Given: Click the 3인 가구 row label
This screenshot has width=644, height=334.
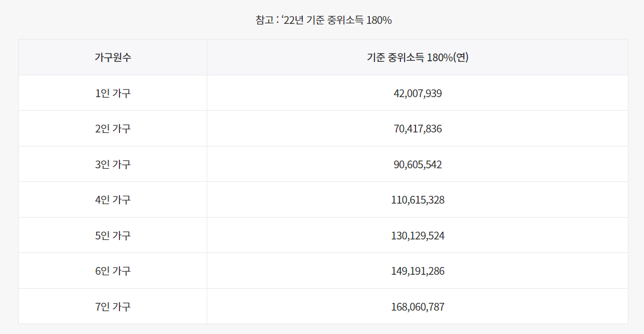Looking at the screenshot, I should click(x=112, y=164).
